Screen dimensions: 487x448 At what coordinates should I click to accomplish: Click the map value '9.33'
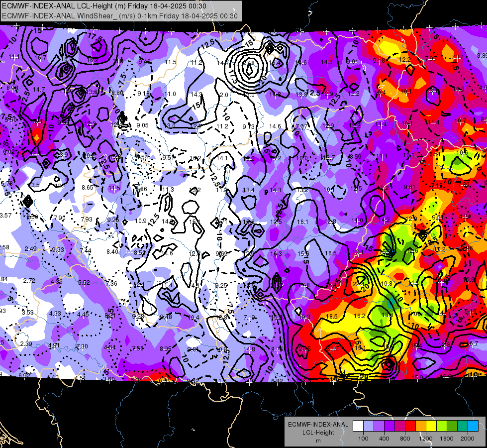tap(58, 250)
